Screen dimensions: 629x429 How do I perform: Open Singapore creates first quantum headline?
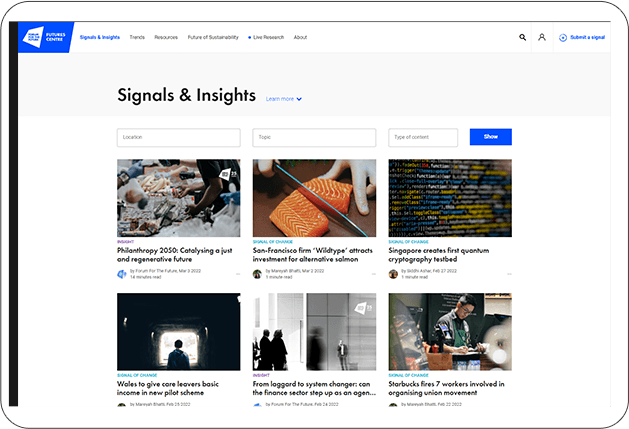(x=438, y=255)
